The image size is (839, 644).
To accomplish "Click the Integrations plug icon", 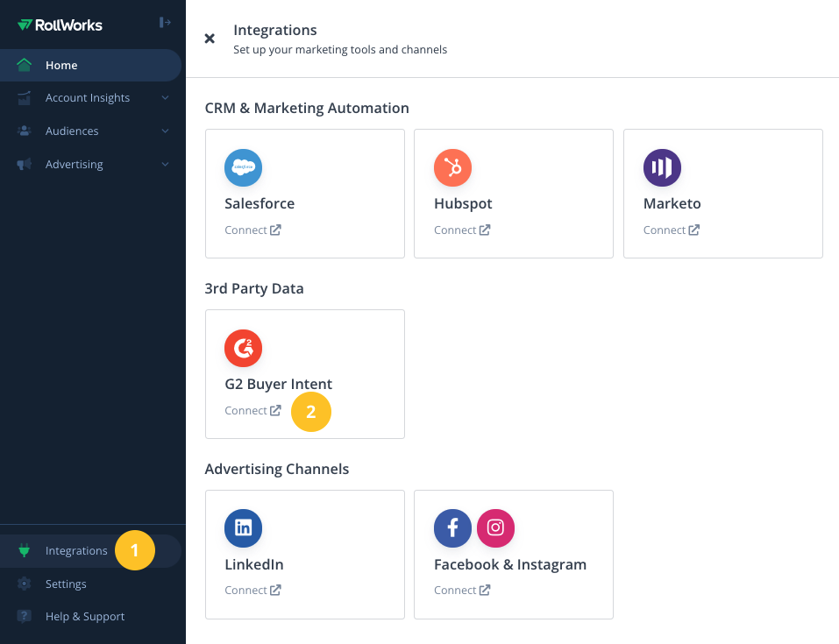I will point(24,550).
